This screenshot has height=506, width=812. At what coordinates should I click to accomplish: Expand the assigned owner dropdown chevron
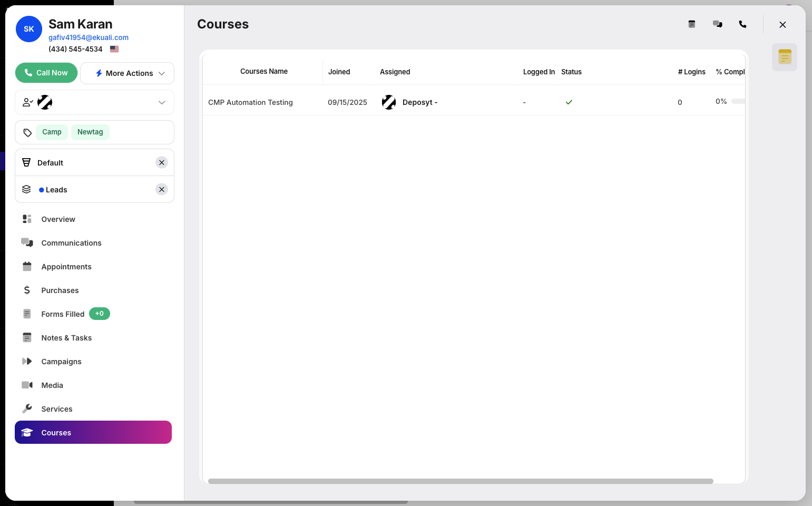(162, 102)
